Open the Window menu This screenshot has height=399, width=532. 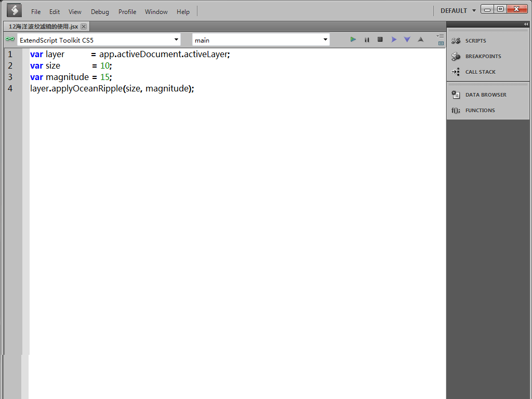(156, 12)
